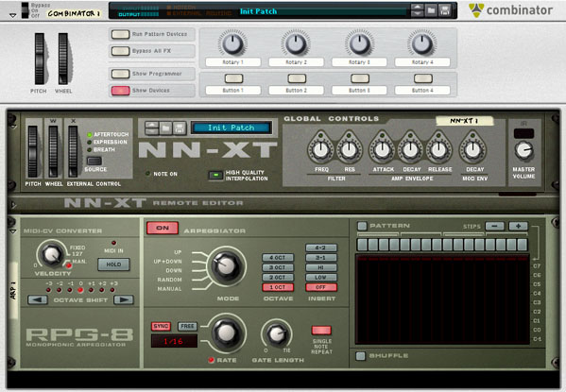
Task: Toggle Show Programmer button
Action: pyautogui.click(x=120, y=74)
